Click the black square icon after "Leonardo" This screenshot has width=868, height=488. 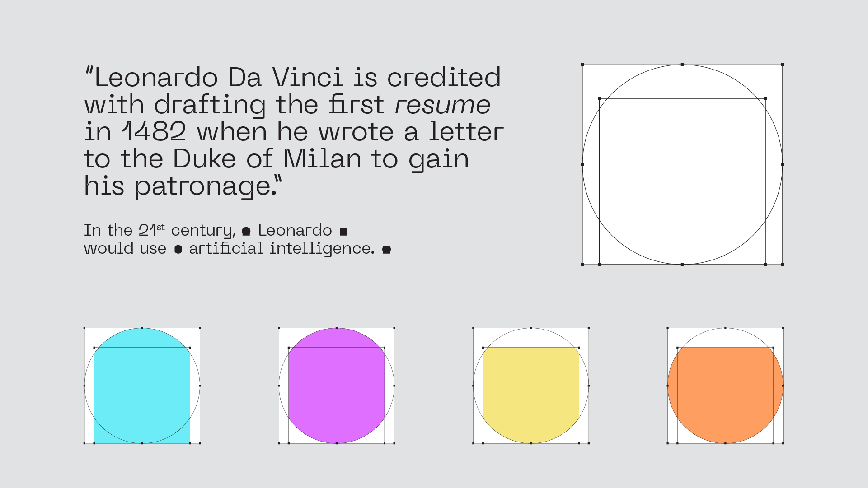(x=343, y=232)
